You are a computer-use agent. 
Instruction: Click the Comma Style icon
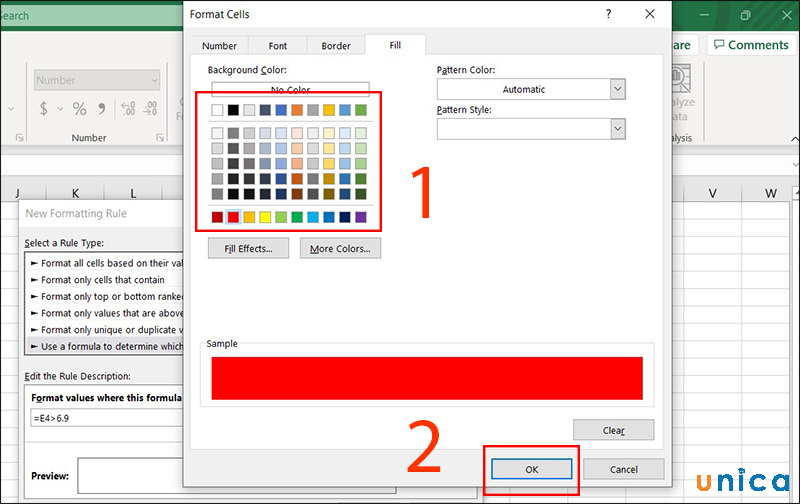[x=101, y=109]
